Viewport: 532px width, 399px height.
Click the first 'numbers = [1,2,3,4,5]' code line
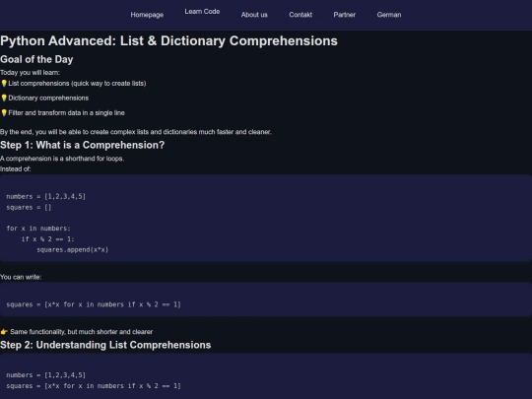pyautogui.click(x=45, y=196)
